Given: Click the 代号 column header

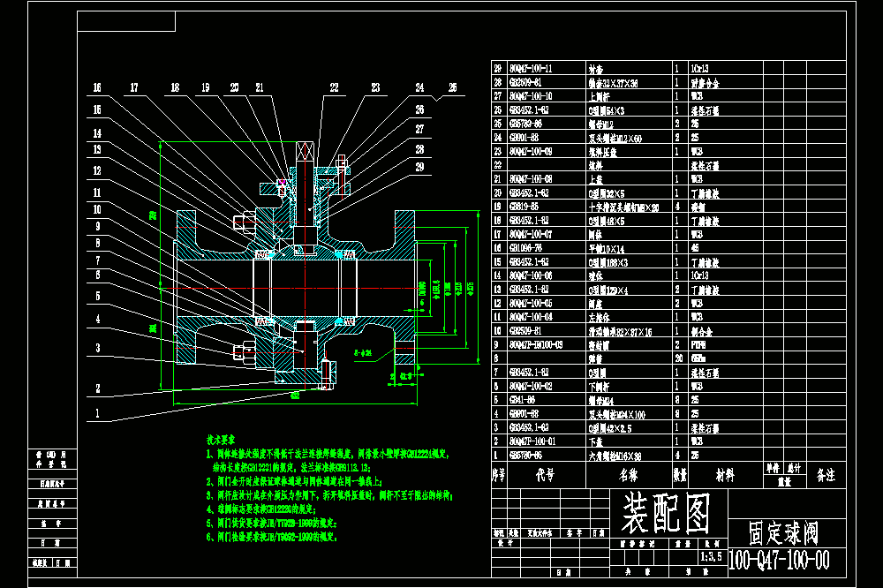Looking at the screenshot, I should coord(545,475).
